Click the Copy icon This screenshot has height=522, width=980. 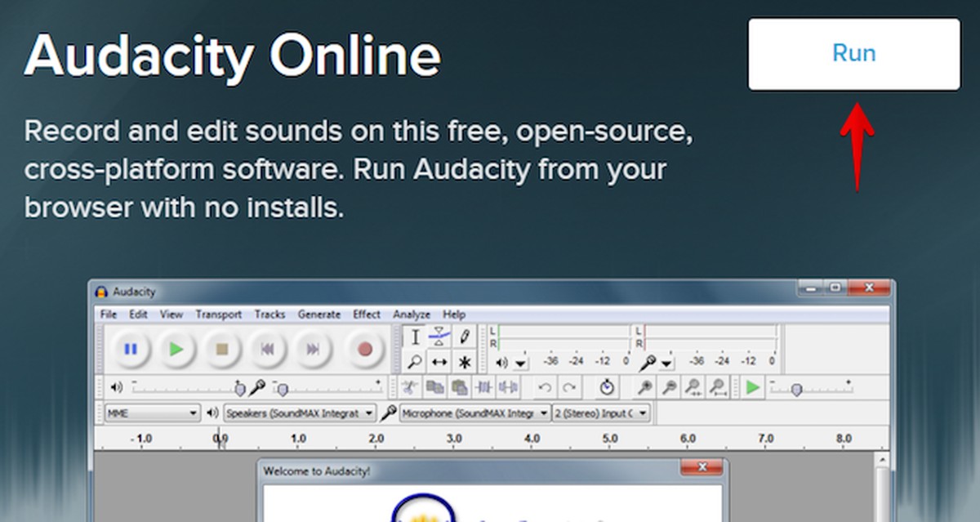pos(433,387)
